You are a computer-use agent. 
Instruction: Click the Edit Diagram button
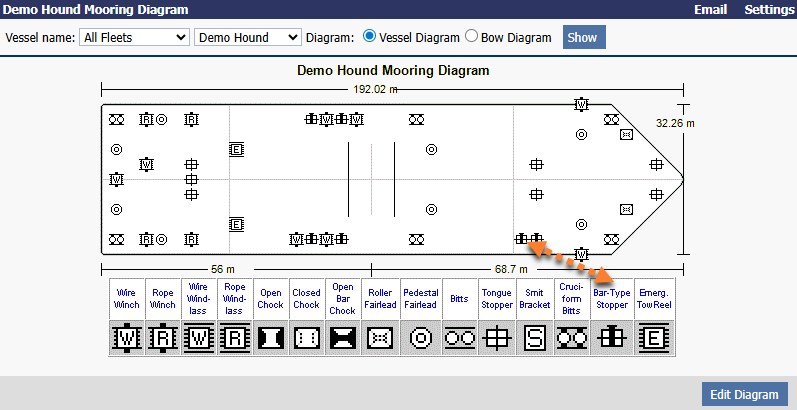(x=744, y=394)
